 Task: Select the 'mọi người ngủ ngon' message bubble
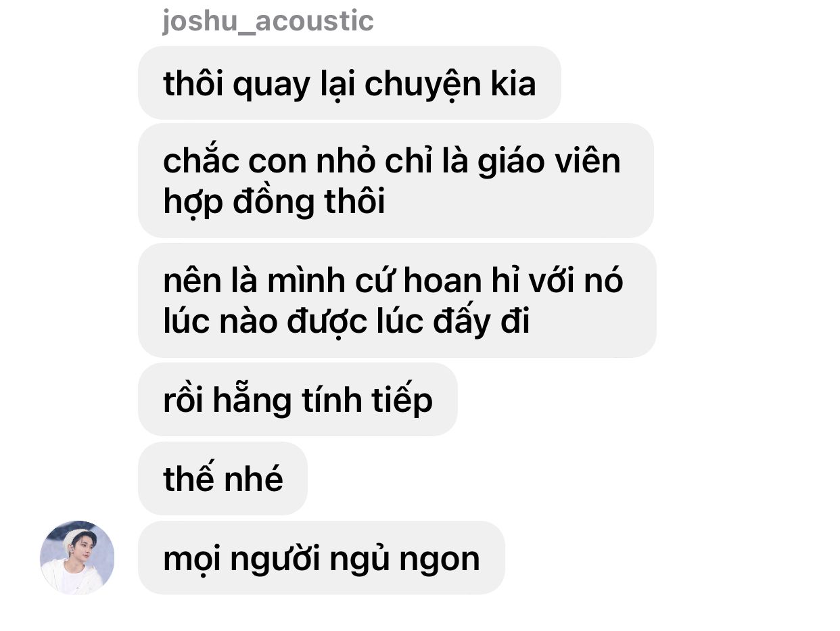click(x=322, y=558)
